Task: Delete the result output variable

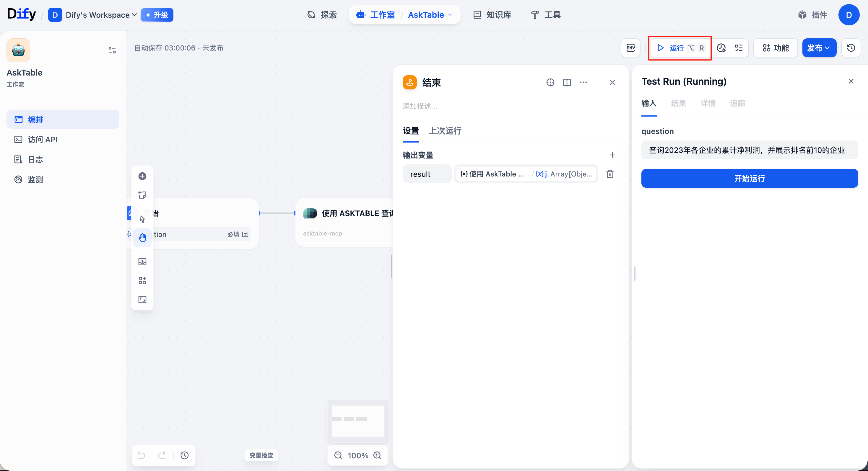Action: pos(610,174)
